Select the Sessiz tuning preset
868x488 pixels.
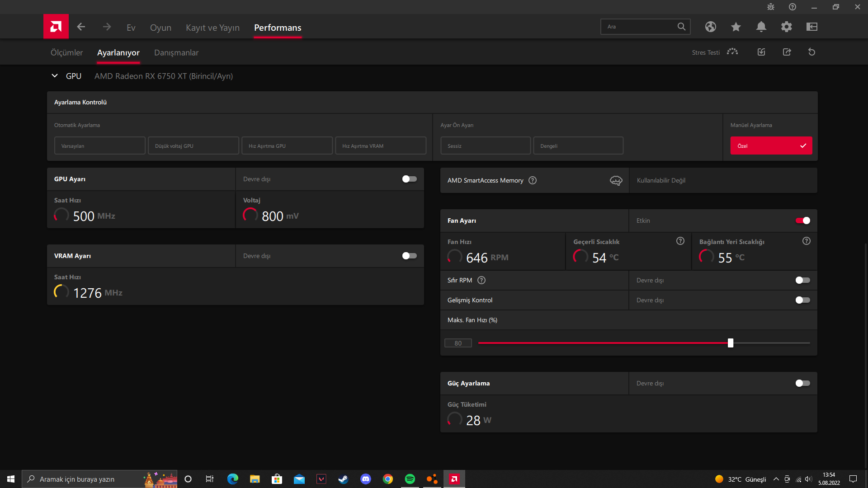click(x=486, y=145)
